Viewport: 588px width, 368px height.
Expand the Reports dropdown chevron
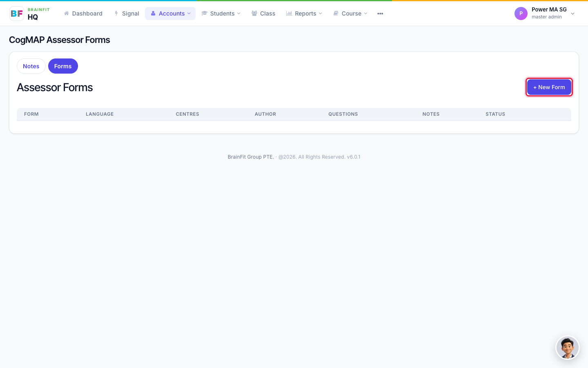[321, 13]
